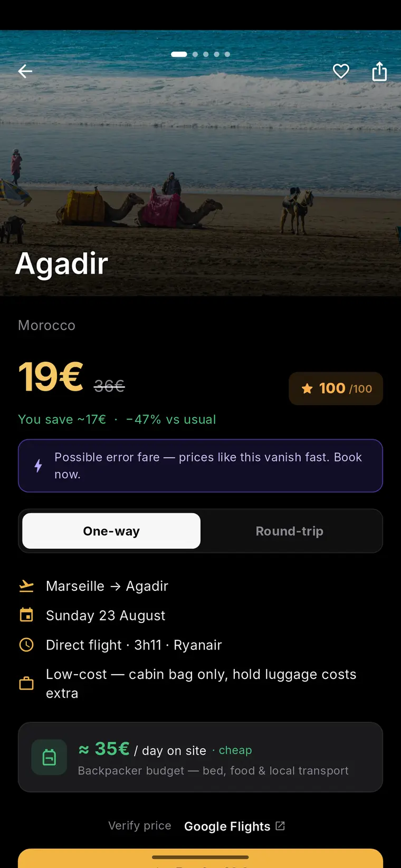The width and height of the screenshot is (401, 868).
Task: Jump to the second photo carousel dot
Action: pyautogui.click(x=195, y=54)
